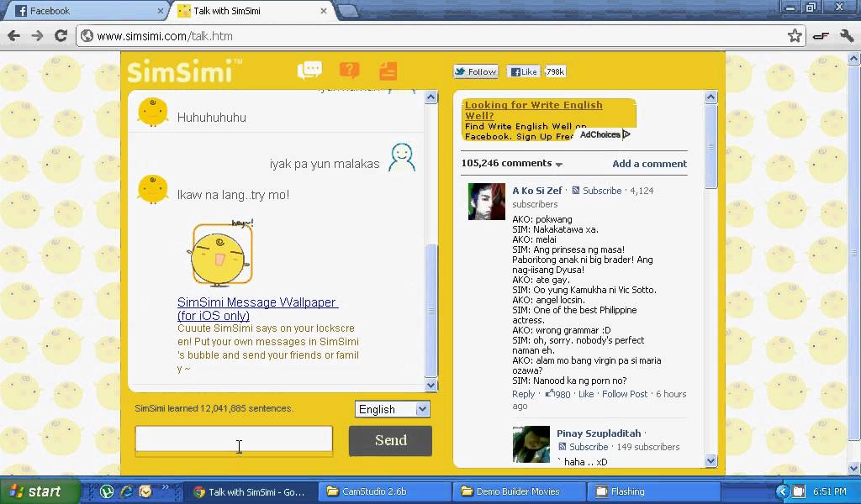Click the Twitter Follow button

point(476,71)
